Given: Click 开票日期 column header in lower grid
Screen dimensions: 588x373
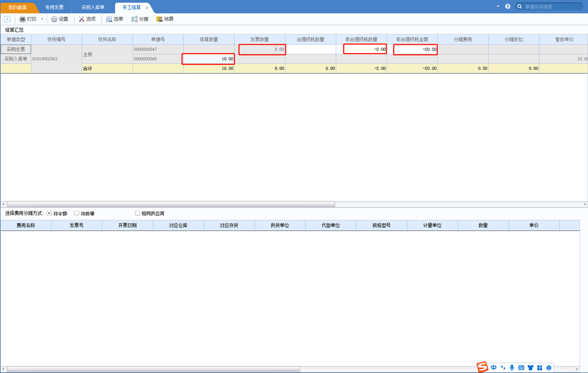Looking at the screenshot, I should [128, 225].
